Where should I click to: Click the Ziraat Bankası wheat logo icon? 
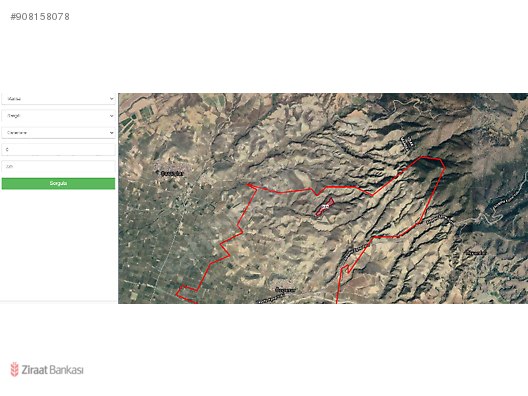pyautogui.click(x=14, y=369)
